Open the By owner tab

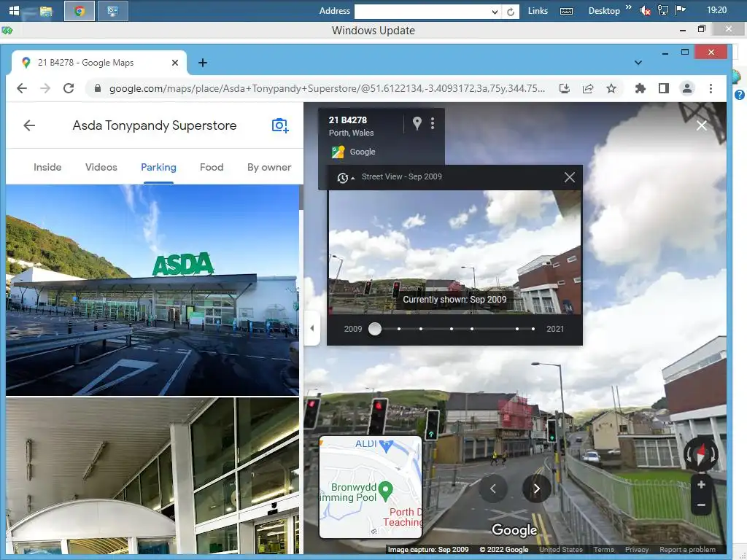pyautogui.click(x=269, y=167)
